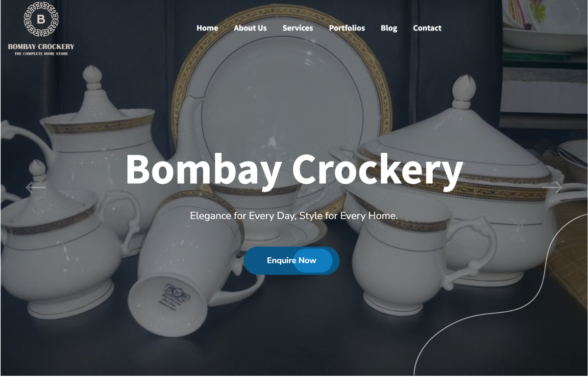Visit the Blog page

(389, 28)
